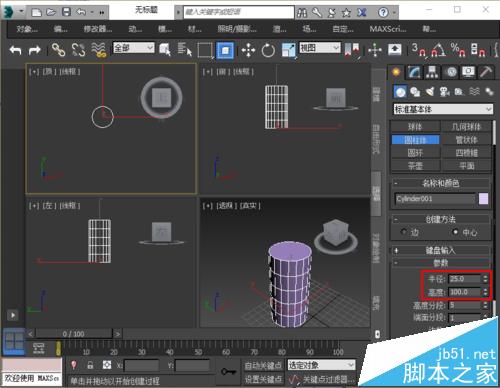The height and width of the screenshot is (388, 500).
Task: Toggle the Select and Manipulate icon
Action: click(375, 50)
